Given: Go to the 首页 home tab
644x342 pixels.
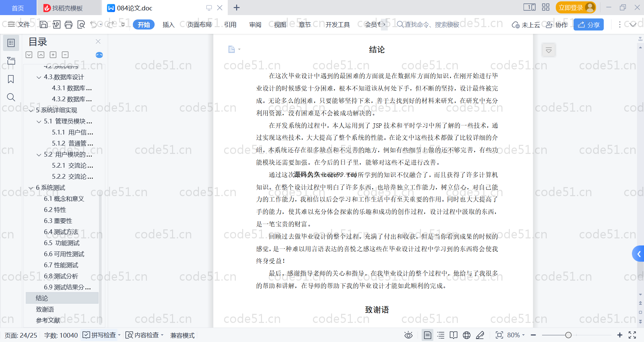Looking at the screenshot, I should click(18, 8).
